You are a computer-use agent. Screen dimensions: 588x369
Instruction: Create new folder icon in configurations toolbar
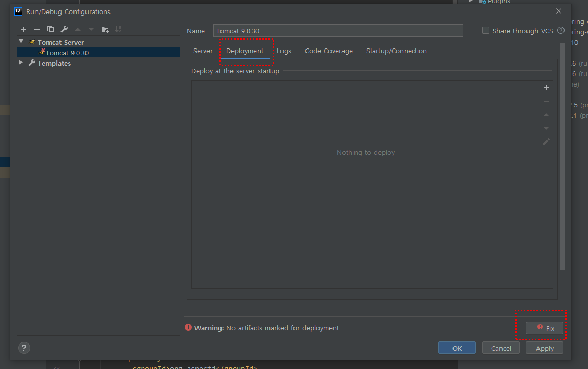click(105, 29)
